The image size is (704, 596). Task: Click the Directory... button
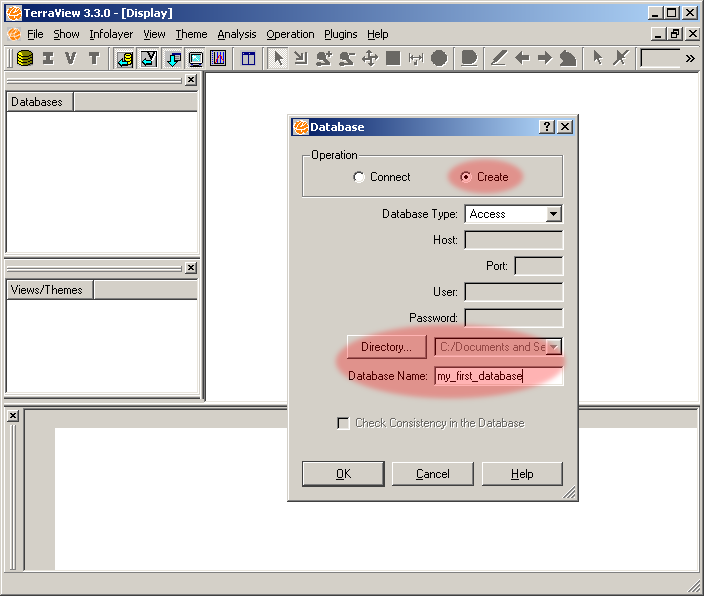pos(386,347)
